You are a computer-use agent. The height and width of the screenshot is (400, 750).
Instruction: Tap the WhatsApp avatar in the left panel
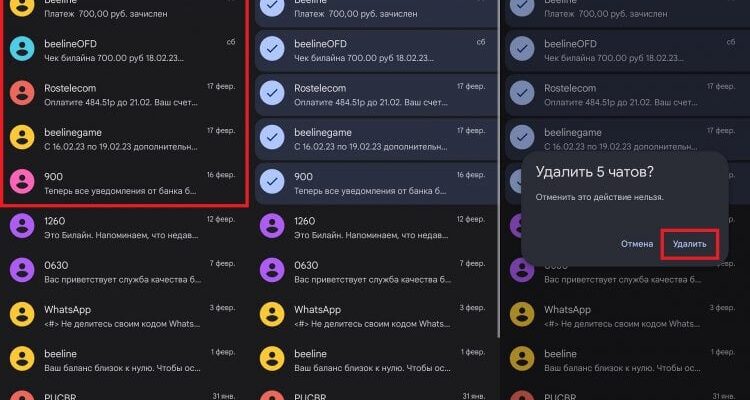click(22, 315)
